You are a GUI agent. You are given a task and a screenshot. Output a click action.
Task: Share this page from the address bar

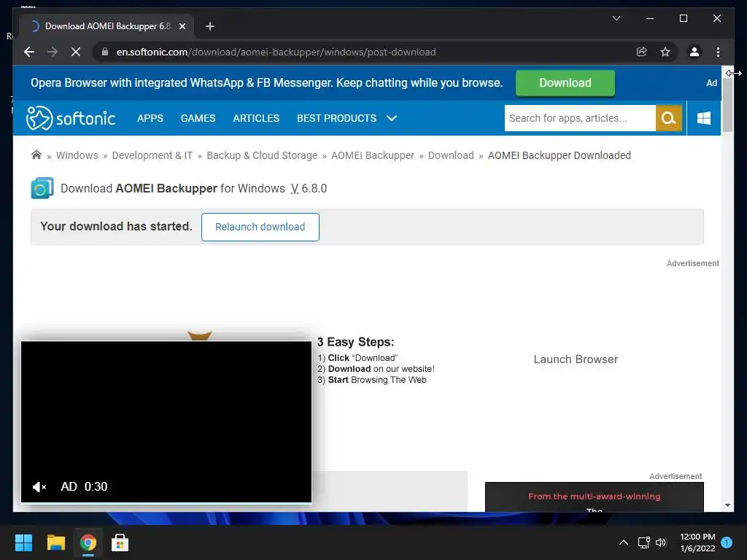[642, 52]
